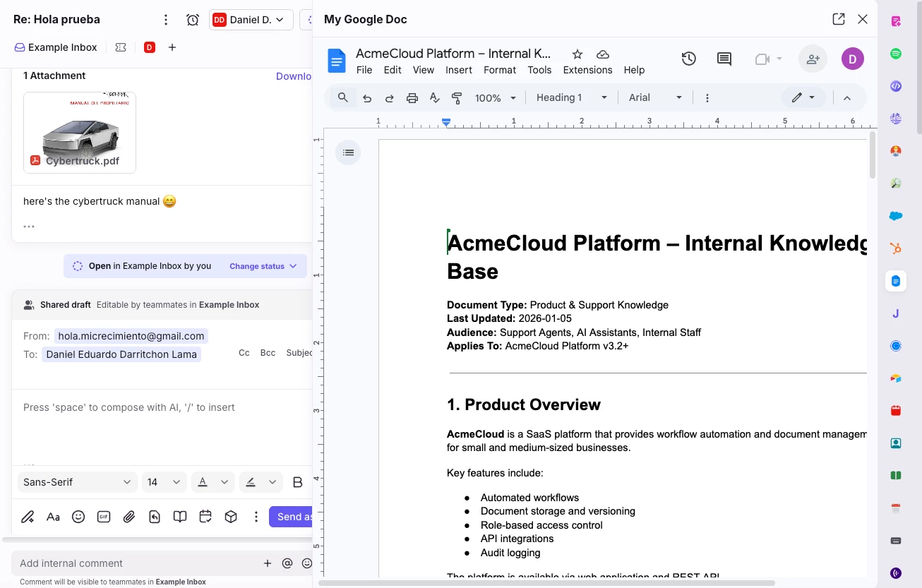The width and height of the screenshot is (922, 588).
Task: Open the Daniel D. assignee dropdown
Action: click(251, 20)
